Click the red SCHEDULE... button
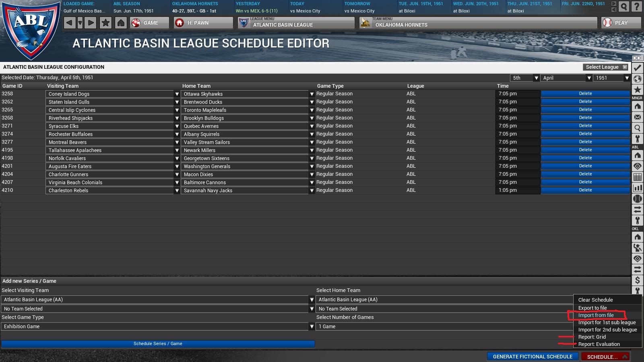 (x=605, y=357)
